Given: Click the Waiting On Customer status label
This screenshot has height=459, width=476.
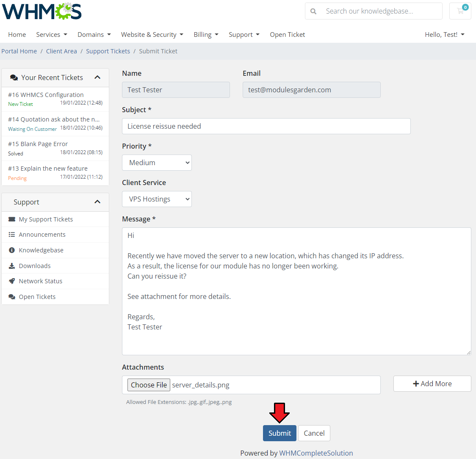Looking at the screenshot, I should pyautogui.click(x=32, y=129).
